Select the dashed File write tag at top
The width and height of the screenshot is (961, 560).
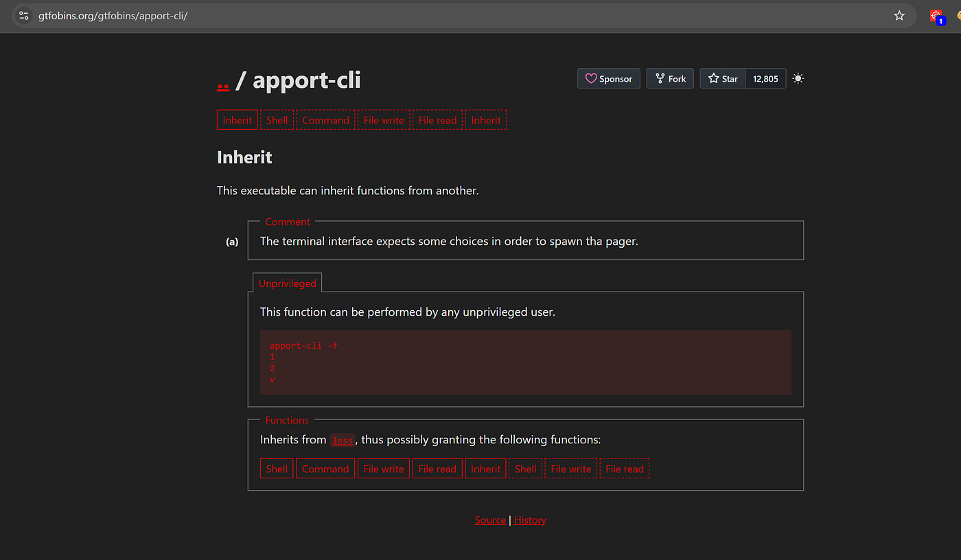point(384,120)
